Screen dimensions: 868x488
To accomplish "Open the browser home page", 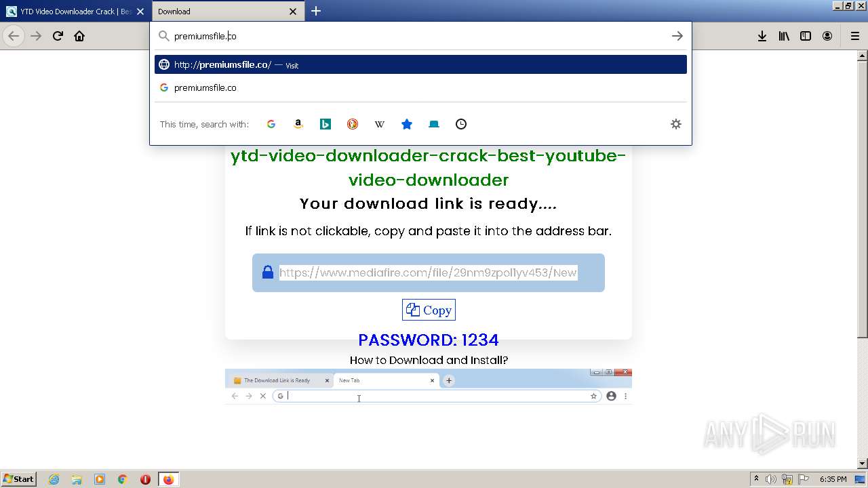I will (79, 36).
